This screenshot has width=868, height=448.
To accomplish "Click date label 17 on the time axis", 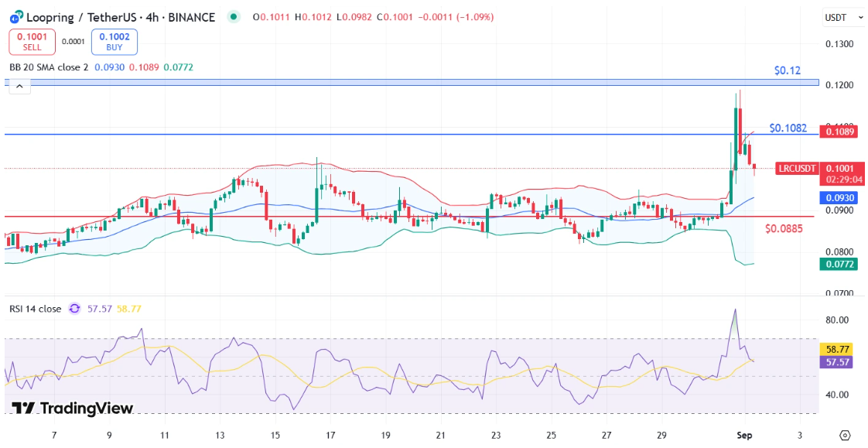I will (330, 435).
